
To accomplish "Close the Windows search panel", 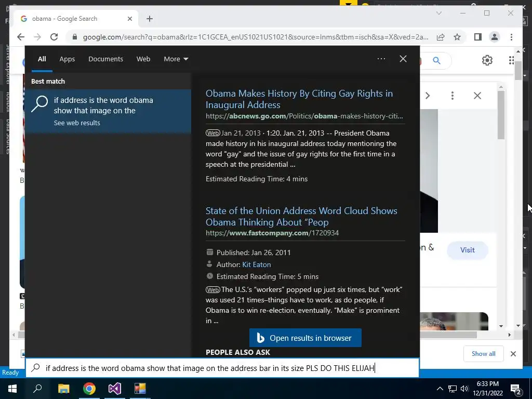I will (403, 59).
